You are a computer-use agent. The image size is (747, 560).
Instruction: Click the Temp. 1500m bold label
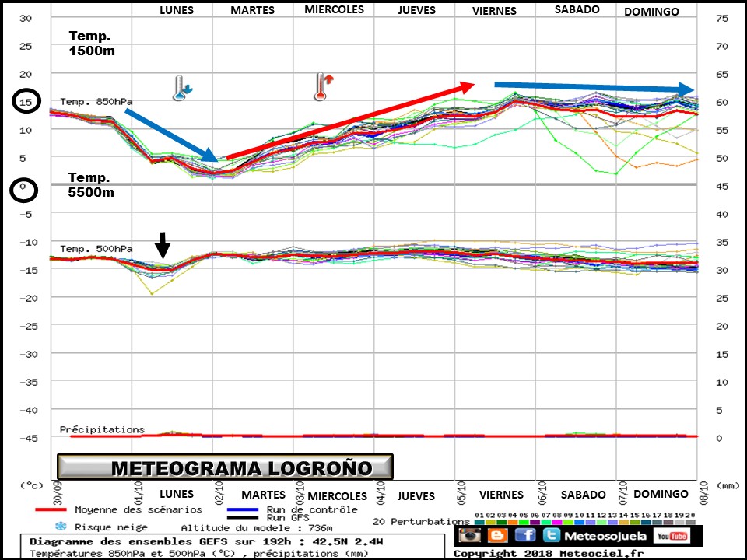click(92, 43)
